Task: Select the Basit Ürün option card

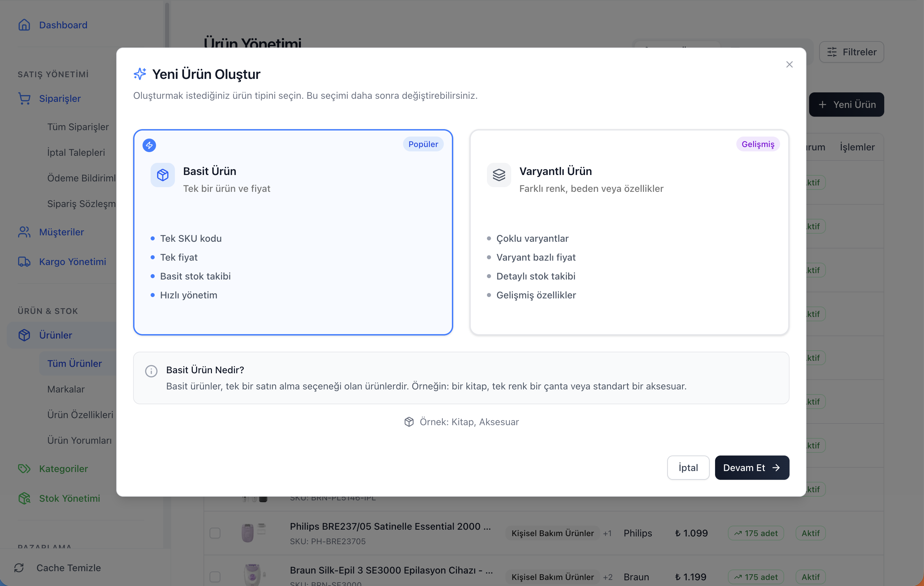Action: pyautogui.click(x=293, y=232)
